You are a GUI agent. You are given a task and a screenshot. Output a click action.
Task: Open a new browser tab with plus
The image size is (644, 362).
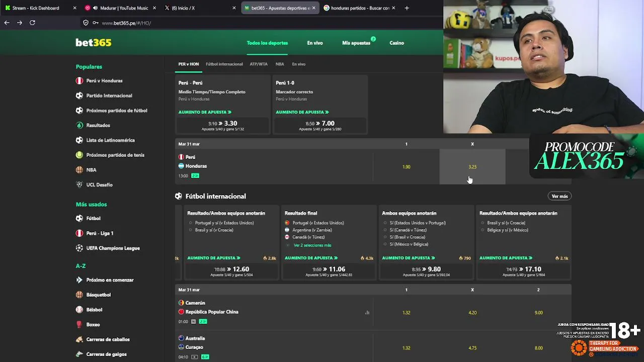pos(407,8)
